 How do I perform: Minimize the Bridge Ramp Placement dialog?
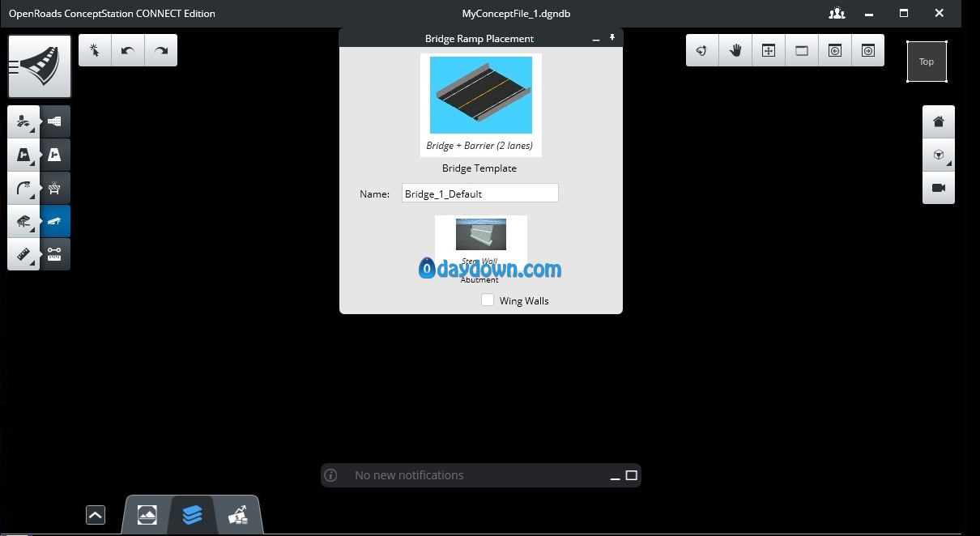click(596, 38)
